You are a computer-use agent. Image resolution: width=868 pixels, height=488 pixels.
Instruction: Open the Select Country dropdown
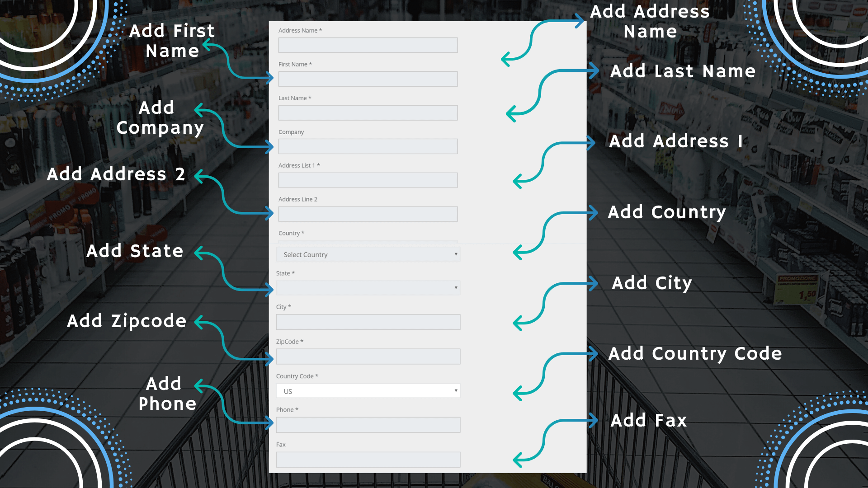coord(368,254)
